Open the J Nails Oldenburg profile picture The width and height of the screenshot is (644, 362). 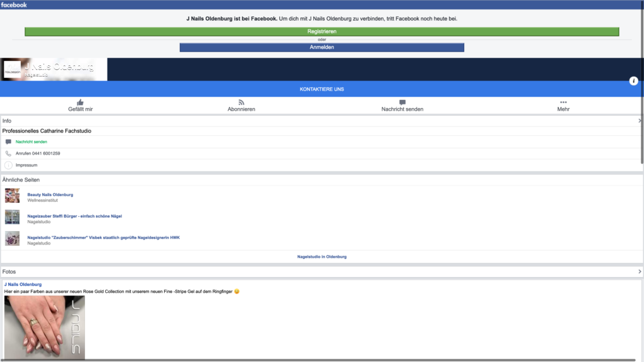coord(13,70)
